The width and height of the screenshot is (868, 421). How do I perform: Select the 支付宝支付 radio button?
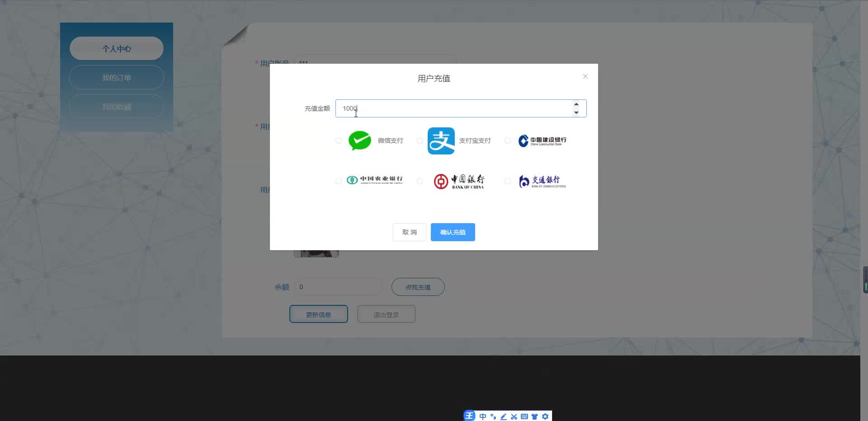coord(420,140)
